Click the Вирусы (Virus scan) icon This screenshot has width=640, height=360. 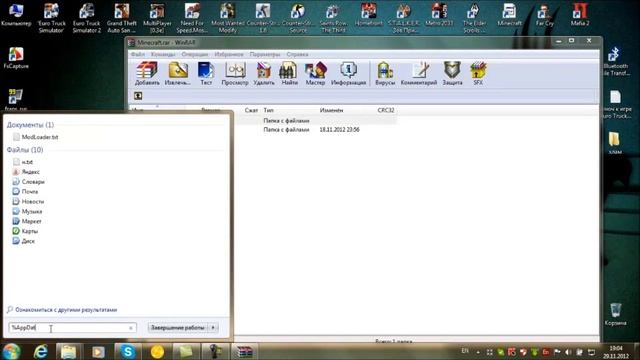385,73
